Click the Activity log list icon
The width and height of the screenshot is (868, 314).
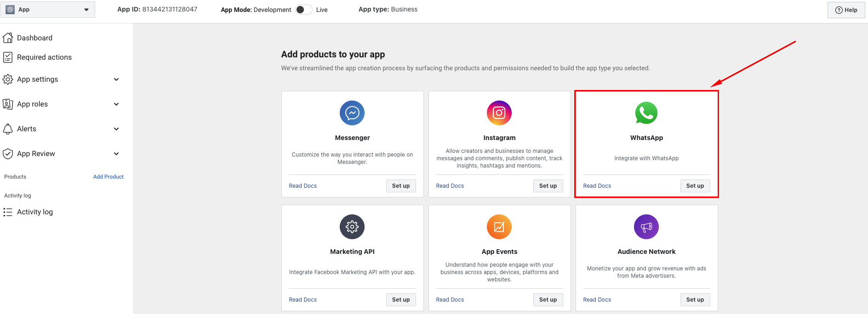click(8, 212)
